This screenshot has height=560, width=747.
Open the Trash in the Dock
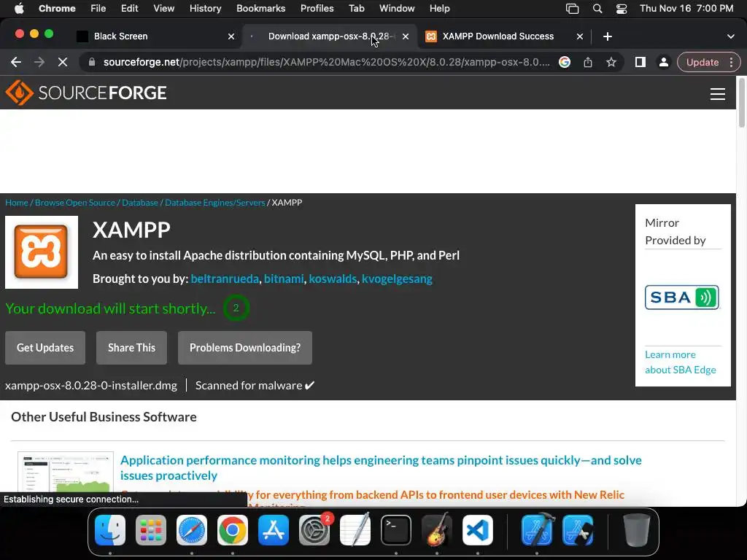(x=636, y=530)
